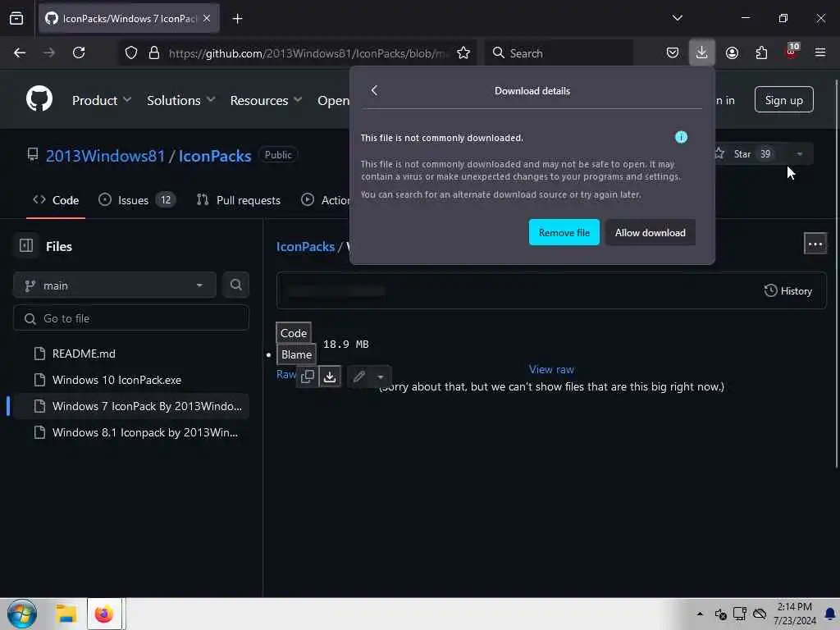Go back in the Download details panel
The height and width of the screenshot is (630, 840).
point(374,90)
